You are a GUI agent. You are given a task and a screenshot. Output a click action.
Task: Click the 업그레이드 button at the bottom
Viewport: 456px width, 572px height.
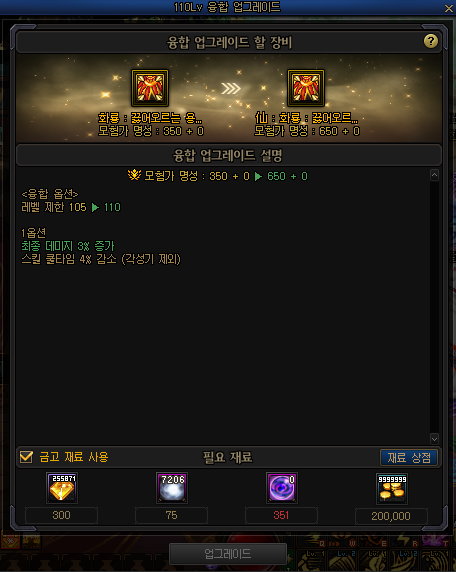(228, 554)
